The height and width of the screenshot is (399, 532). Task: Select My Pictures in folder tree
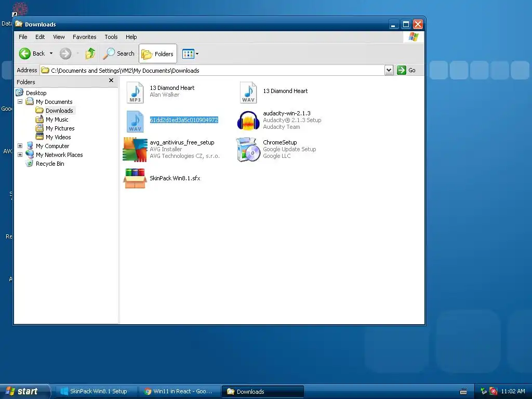(x=60, y=128)
